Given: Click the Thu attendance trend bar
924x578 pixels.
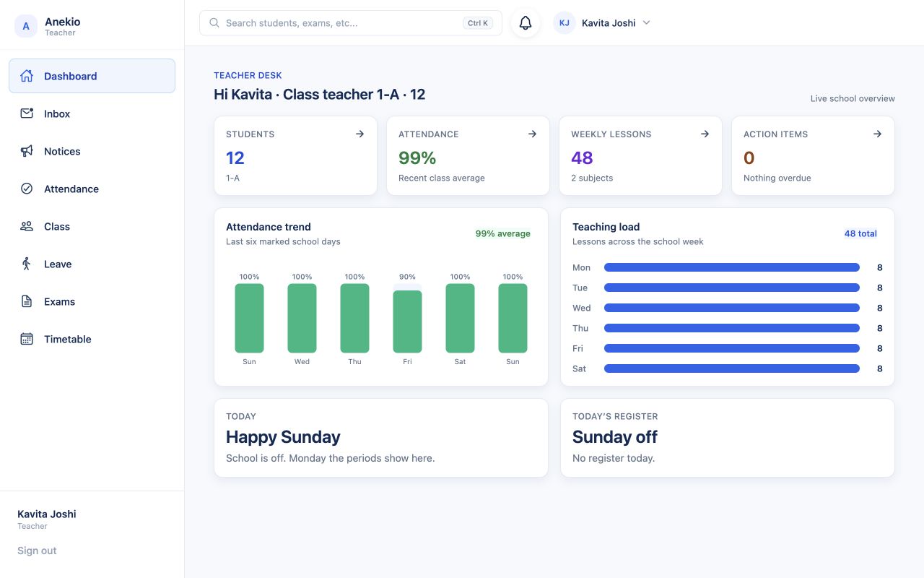Looking at the screenshot, I should pos(354,318).
